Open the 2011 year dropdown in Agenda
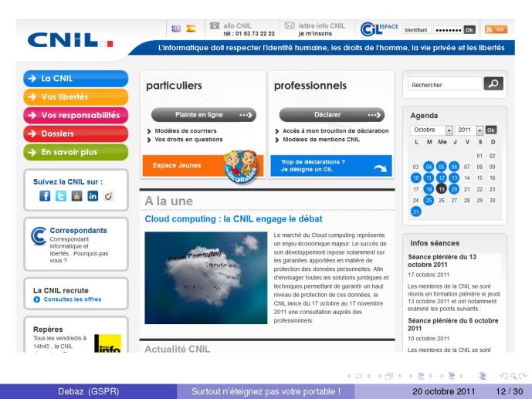532x399 pixels. [x=469, y=130]
